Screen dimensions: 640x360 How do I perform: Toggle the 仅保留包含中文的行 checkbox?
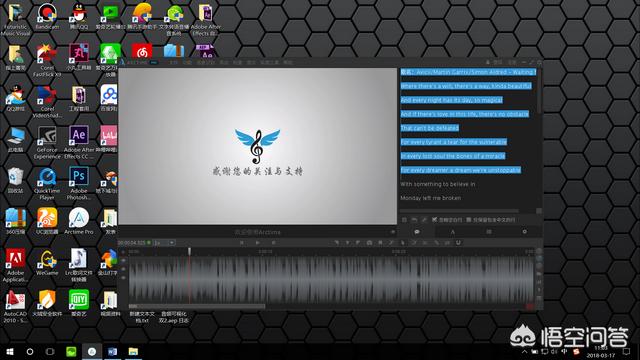[469, 220]
